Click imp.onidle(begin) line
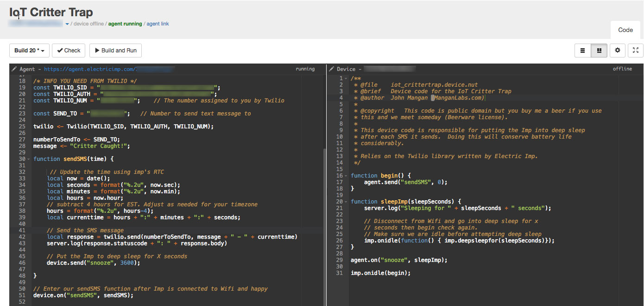 point(381,273)
